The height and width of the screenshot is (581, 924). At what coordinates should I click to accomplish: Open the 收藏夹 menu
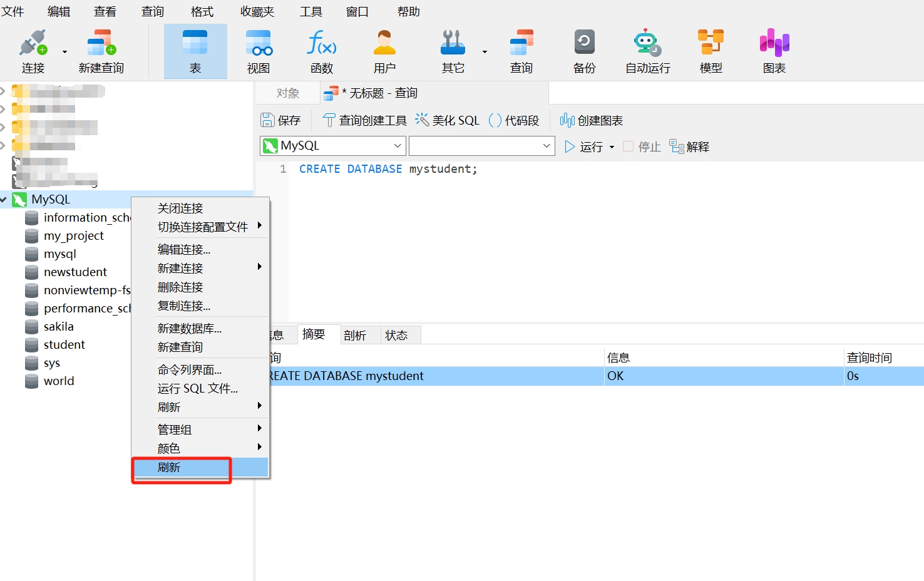click(257, 11)
